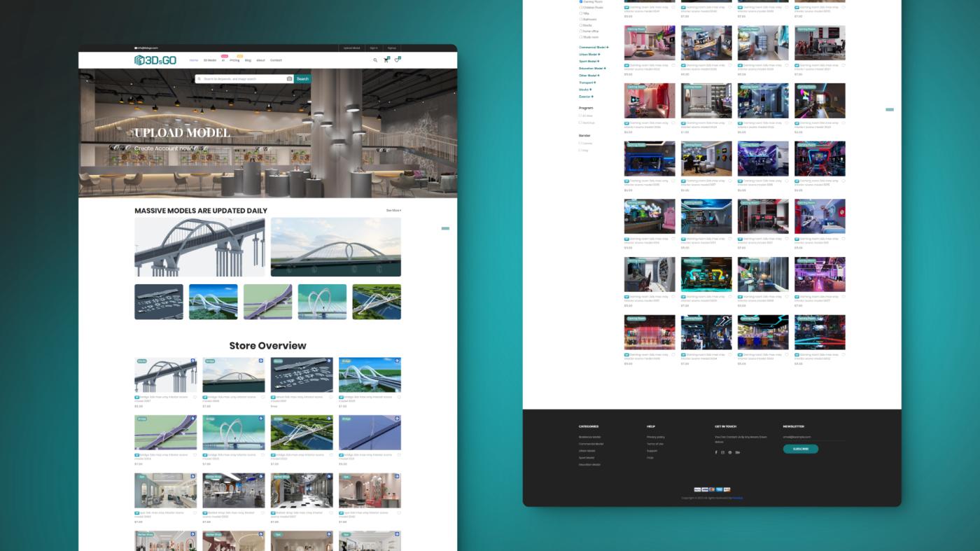Open the large arch bridge model thumbnail
This screenshot has width=980, height=551.
(x=199, y=247)
